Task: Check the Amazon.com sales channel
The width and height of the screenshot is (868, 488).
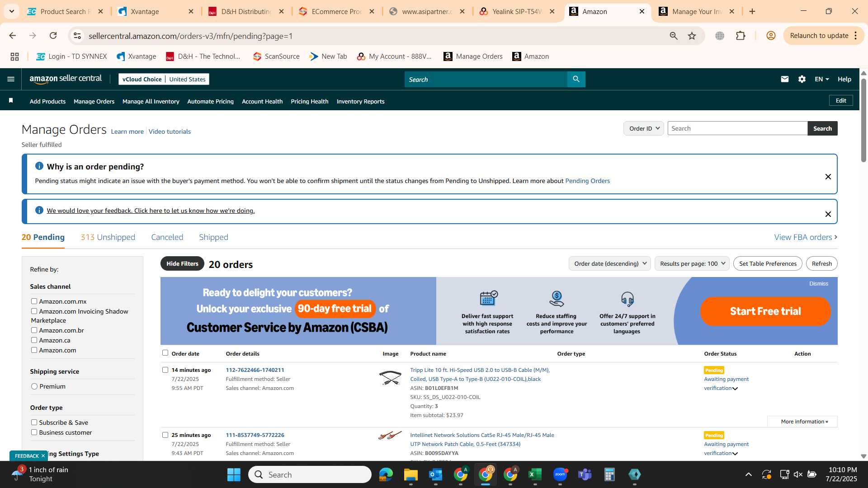Action: pos(34,350)
